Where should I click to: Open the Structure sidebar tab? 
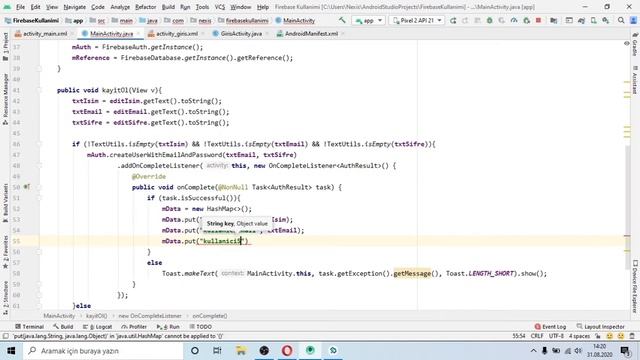pos(5,297)
